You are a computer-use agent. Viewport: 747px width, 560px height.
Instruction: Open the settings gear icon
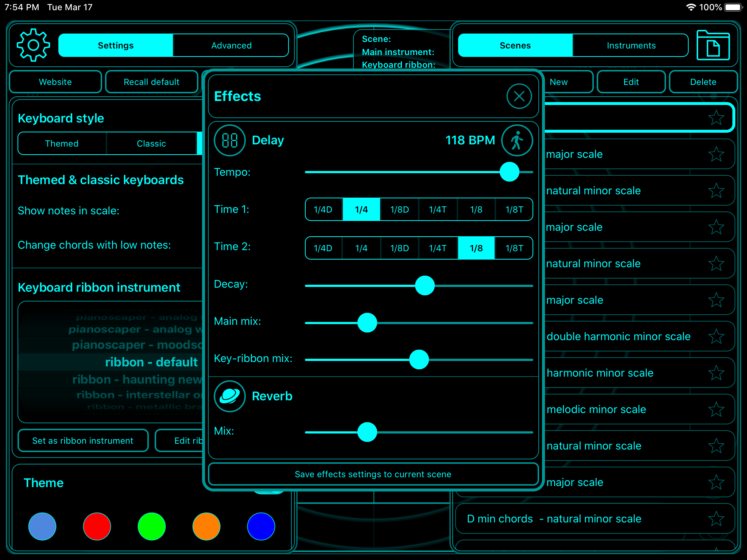[x=33, y=45]
